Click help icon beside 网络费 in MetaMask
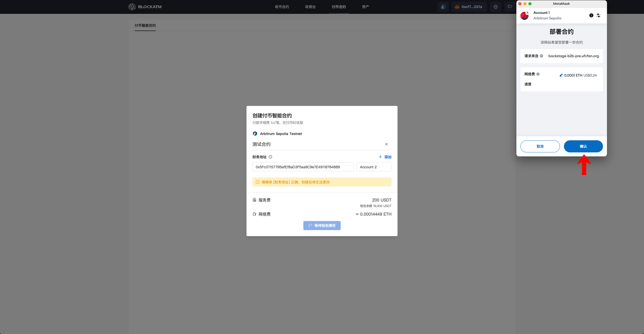This screenshot has width=644, height=334. (538, 74)
